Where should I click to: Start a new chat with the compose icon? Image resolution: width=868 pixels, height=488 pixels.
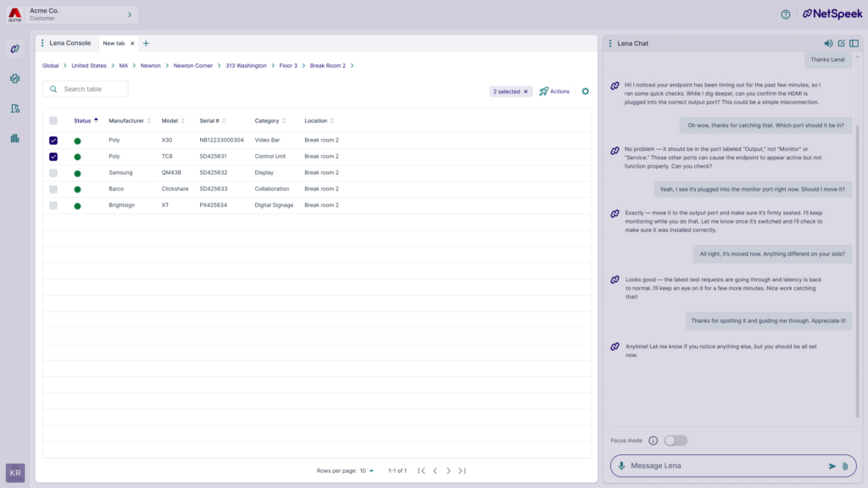[841, 43]
